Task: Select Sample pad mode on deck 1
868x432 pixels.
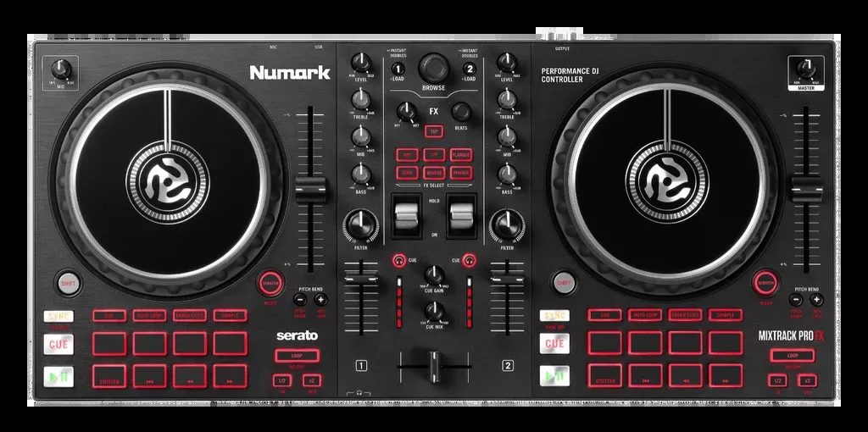Action: 231,316
